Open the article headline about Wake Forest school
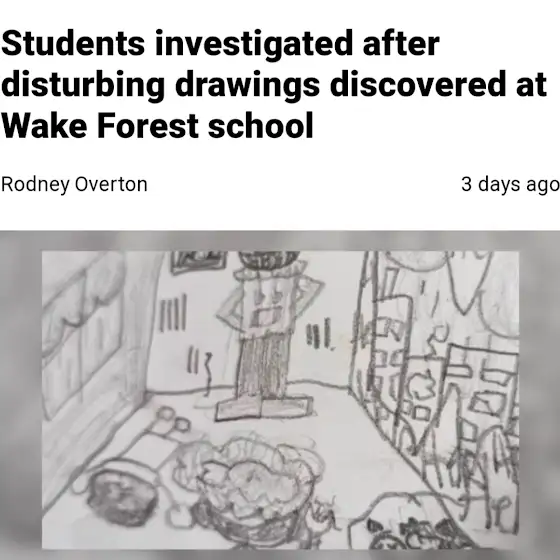The width and height of the screenshot is (560, 560). 274,85
